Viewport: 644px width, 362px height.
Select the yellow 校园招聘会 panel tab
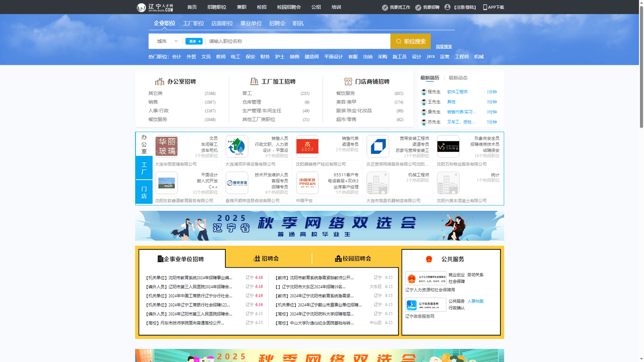353,258
